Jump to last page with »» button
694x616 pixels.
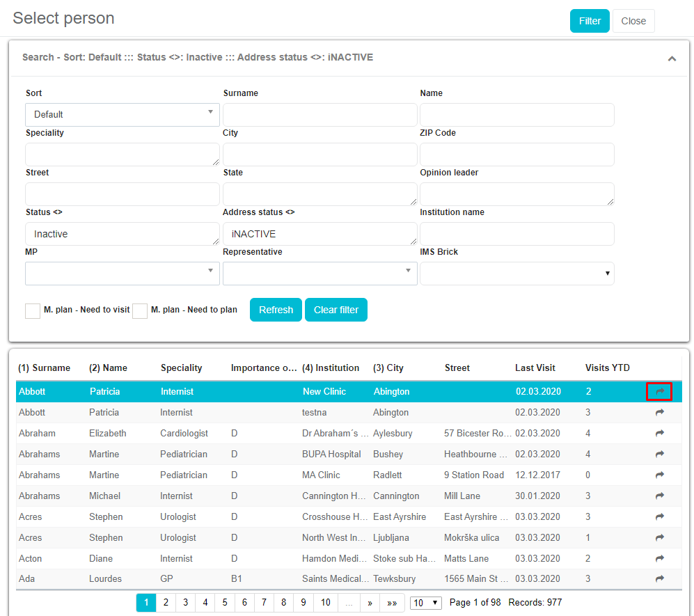(392, 603)
